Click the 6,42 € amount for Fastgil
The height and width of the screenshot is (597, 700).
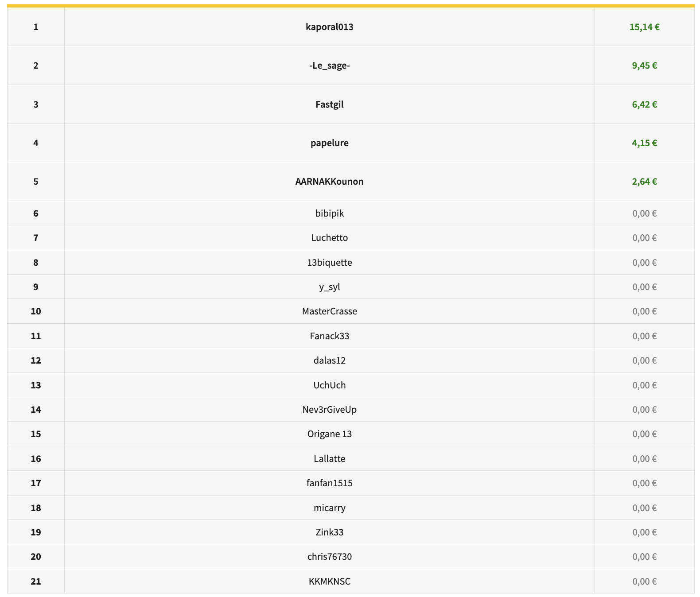(644, 105)
